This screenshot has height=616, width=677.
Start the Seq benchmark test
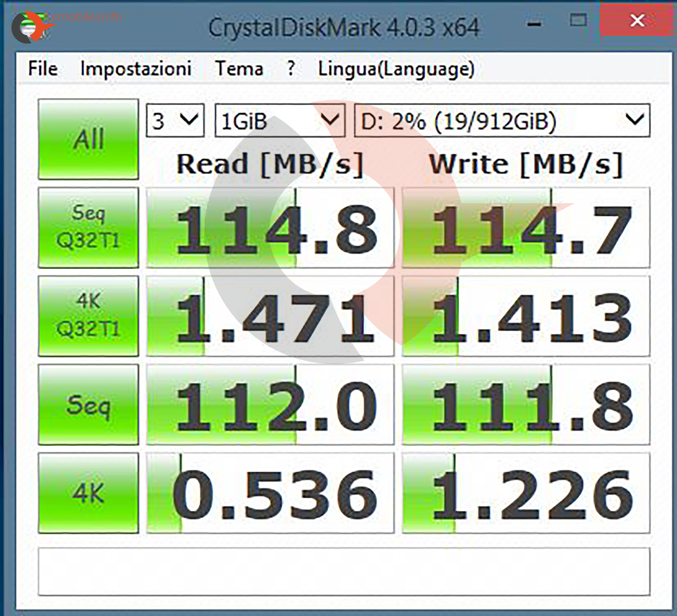(88, 404)
